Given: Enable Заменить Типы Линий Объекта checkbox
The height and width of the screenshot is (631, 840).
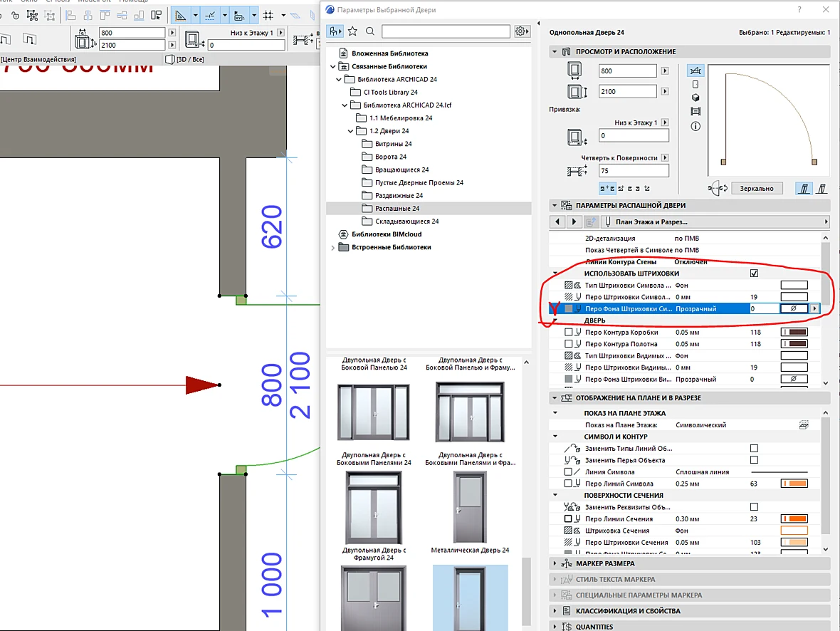Looking at the screenshot, I should [755, 448].
